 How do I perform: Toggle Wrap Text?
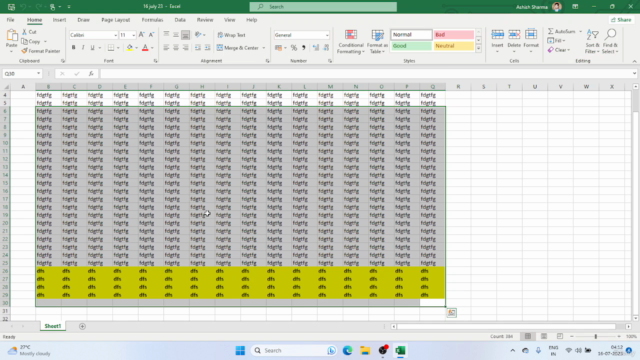tap(231, 35)
